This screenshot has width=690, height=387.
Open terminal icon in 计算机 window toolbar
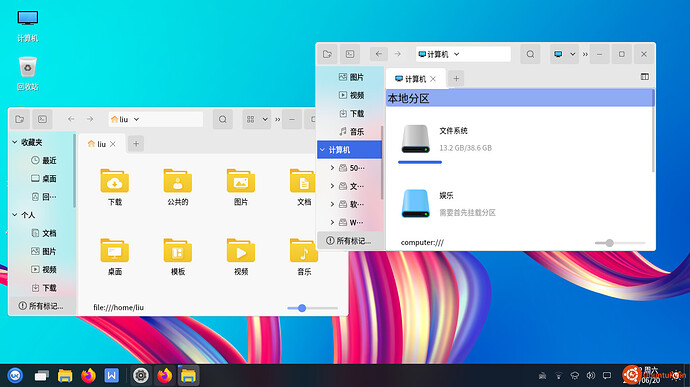tap(350, 54)
